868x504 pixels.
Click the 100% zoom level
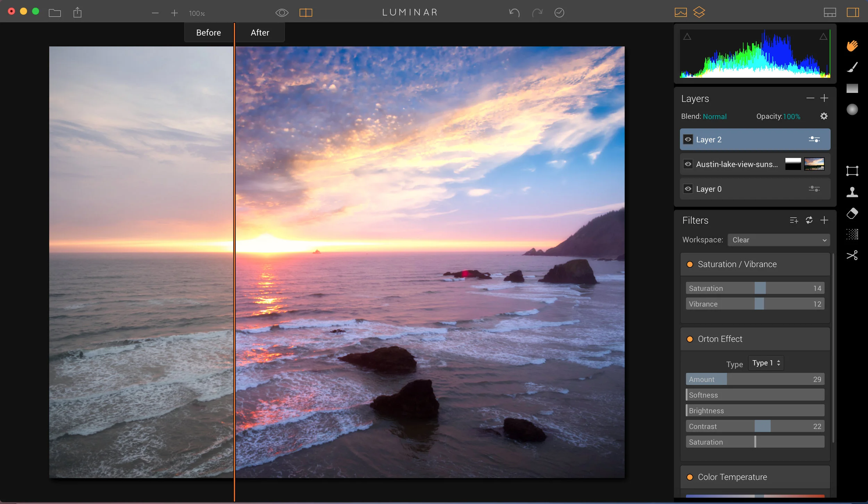197,14
